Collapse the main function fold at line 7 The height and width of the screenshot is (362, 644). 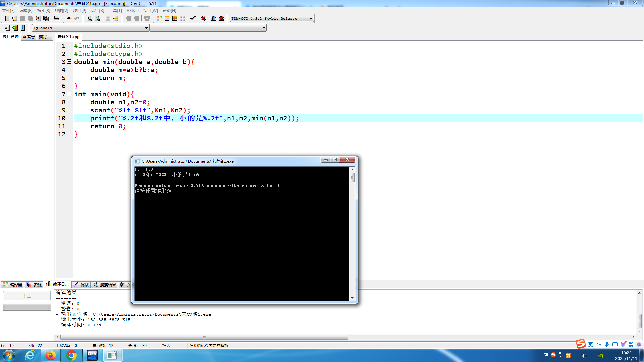point(69,94)
